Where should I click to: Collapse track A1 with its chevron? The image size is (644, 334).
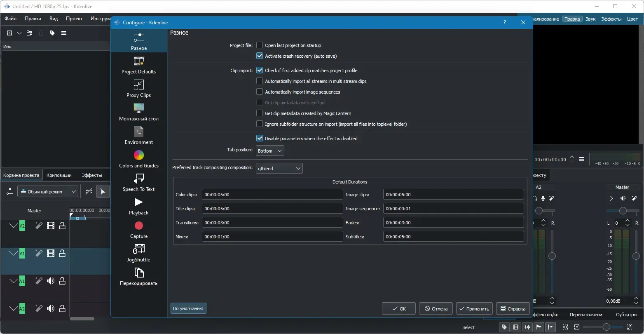coord(14,281)
